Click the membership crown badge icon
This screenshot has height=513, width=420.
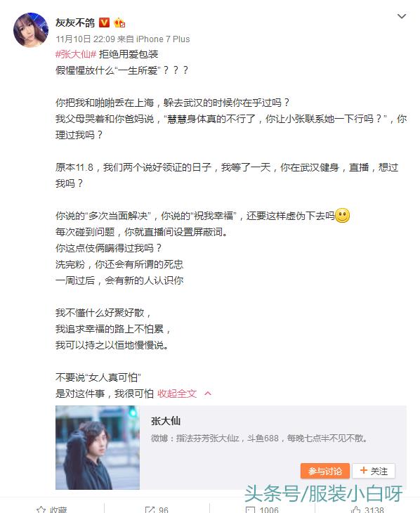(x=119, y=22)
